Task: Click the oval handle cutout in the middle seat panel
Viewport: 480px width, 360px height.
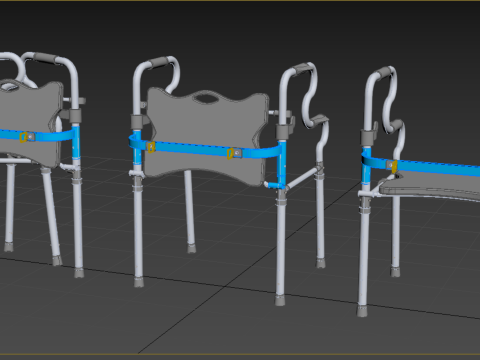Action: pos(206,98)
